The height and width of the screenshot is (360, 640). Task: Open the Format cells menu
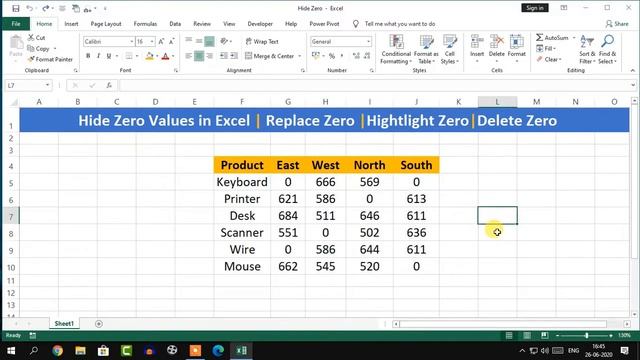(516, 49)
